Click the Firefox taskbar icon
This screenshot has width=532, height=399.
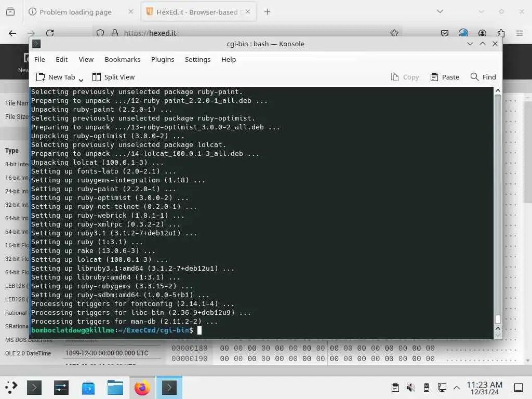142,388
